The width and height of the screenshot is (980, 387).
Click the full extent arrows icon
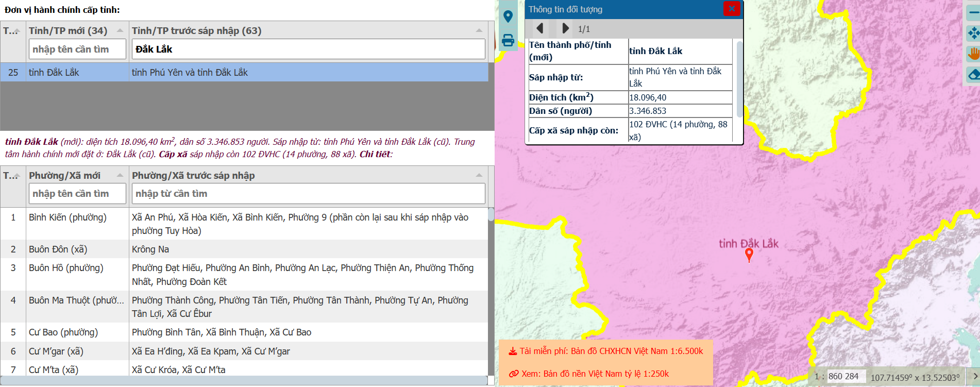click(973, 33)
